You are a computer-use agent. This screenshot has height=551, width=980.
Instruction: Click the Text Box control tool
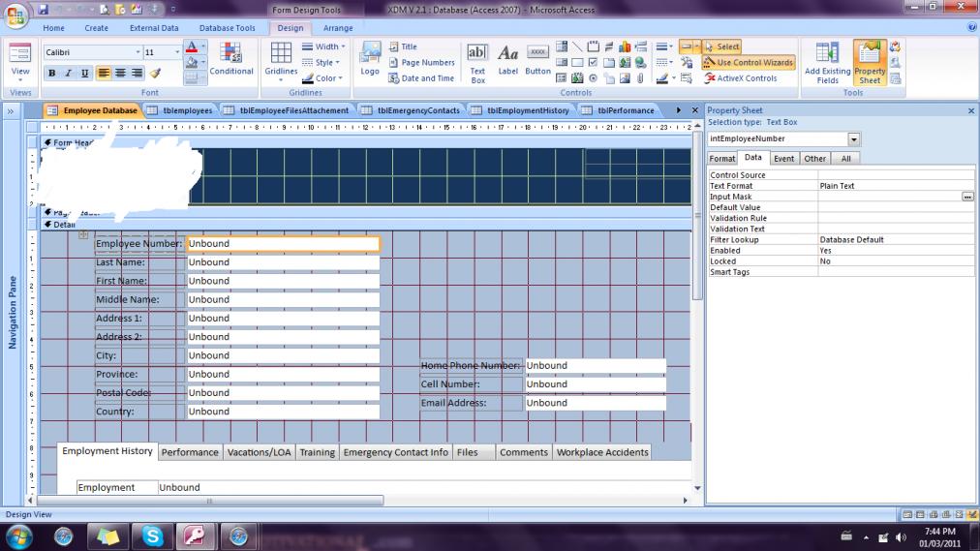click(477, 63)
